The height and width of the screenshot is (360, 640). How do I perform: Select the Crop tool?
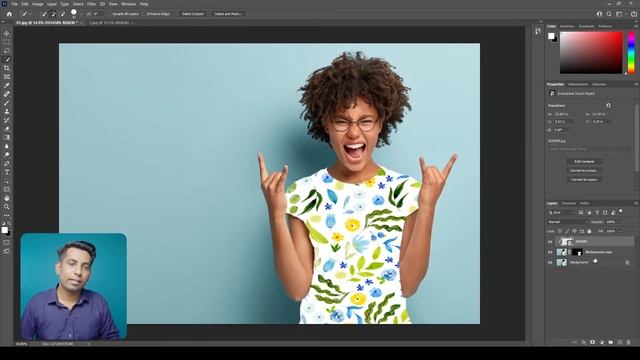point(7,68)
